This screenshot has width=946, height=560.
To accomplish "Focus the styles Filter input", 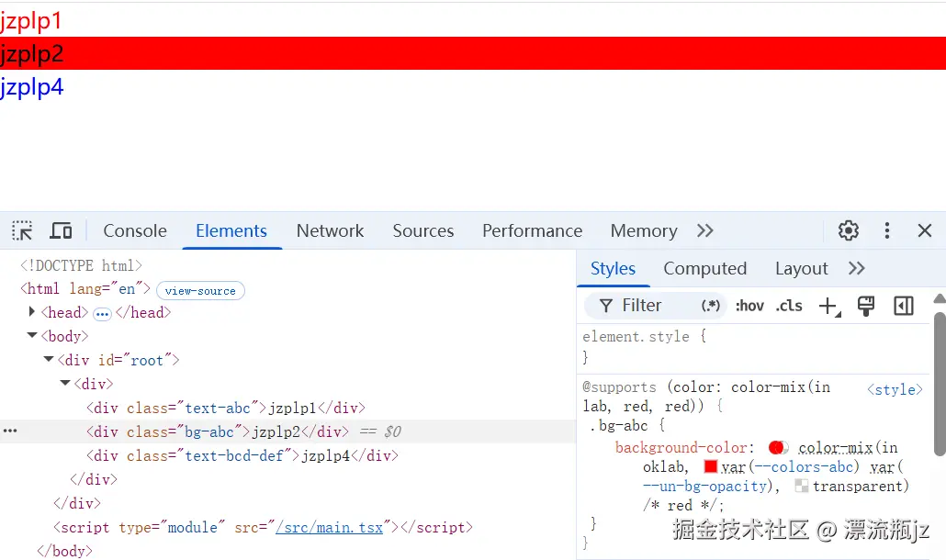I will point(655,306).
